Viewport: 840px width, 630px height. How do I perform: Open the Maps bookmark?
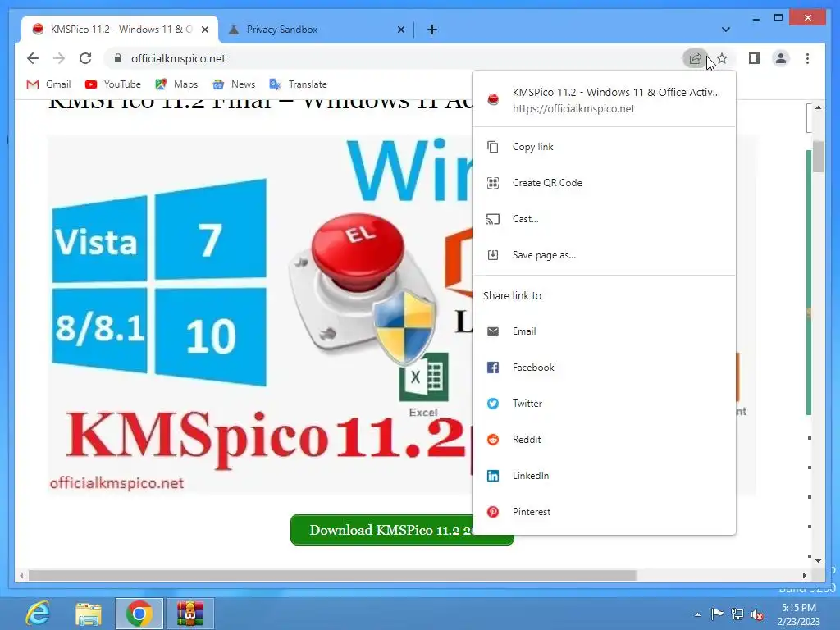[176, 84]
